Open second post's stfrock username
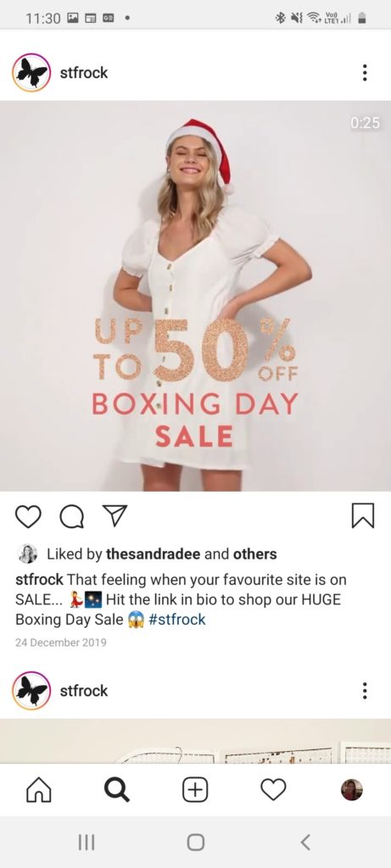This screenshot has width=391, height=868. pyautogui.click(x=84, y=690)
